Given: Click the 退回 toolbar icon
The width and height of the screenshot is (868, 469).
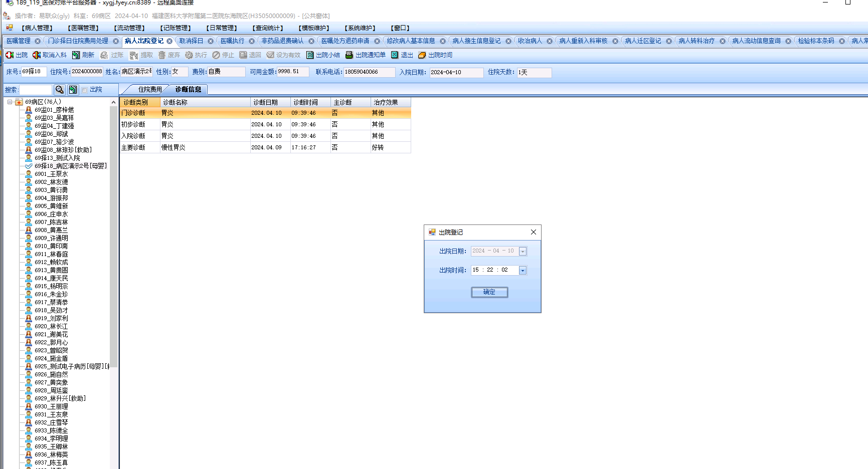Looking at the screenshot, I should [243, 55].
